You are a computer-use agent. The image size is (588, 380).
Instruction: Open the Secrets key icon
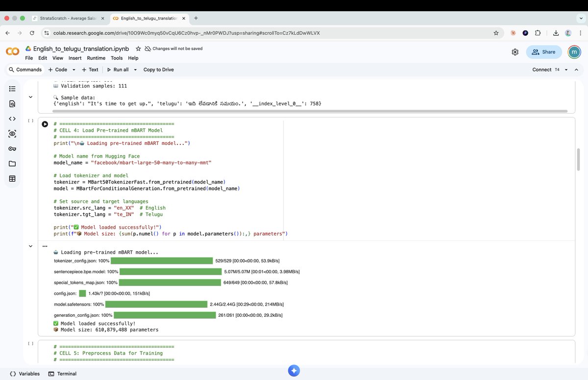[12, 149]
